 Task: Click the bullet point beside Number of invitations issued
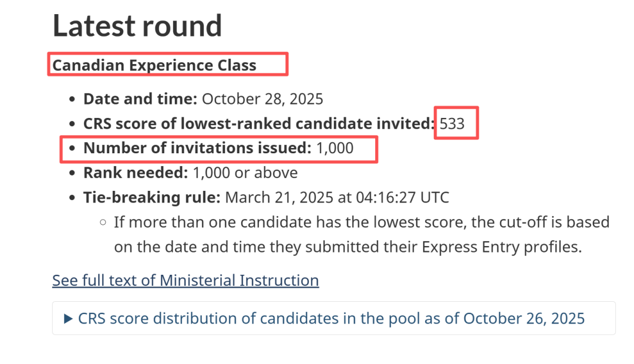[x=72, y=149]
